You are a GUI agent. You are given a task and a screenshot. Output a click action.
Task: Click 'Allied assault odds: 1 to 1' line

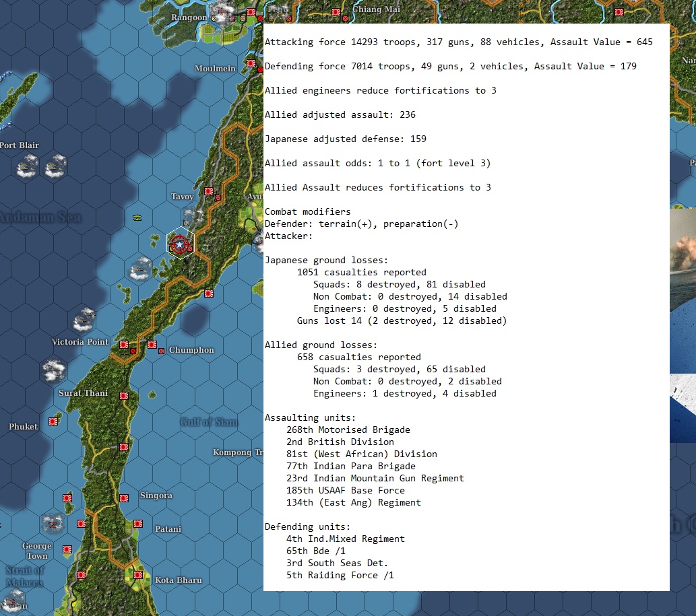click(378, 163)
